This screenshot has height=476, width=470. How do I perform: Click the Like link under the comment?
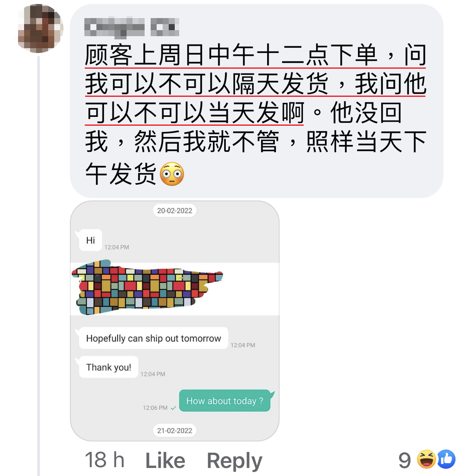pyautogui.click(x=165, y=460)
